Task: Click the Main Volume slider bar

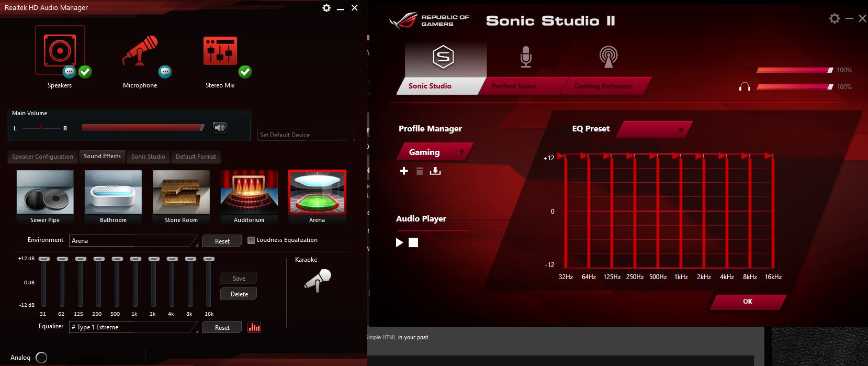Action: coord(143,128)
